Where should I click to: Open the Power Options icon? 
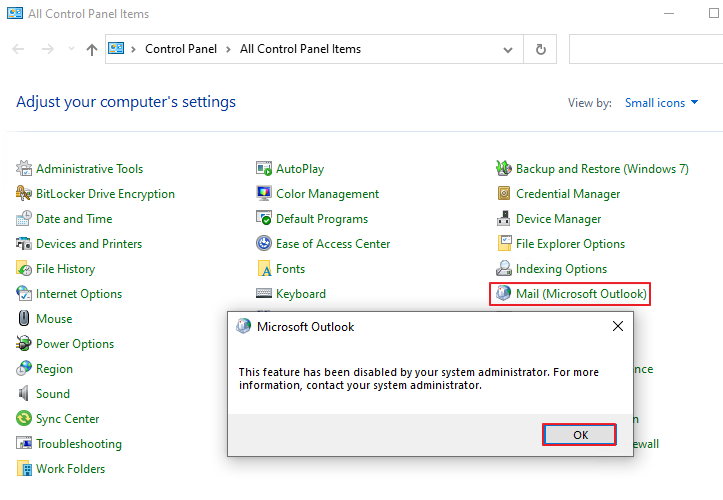24,343
